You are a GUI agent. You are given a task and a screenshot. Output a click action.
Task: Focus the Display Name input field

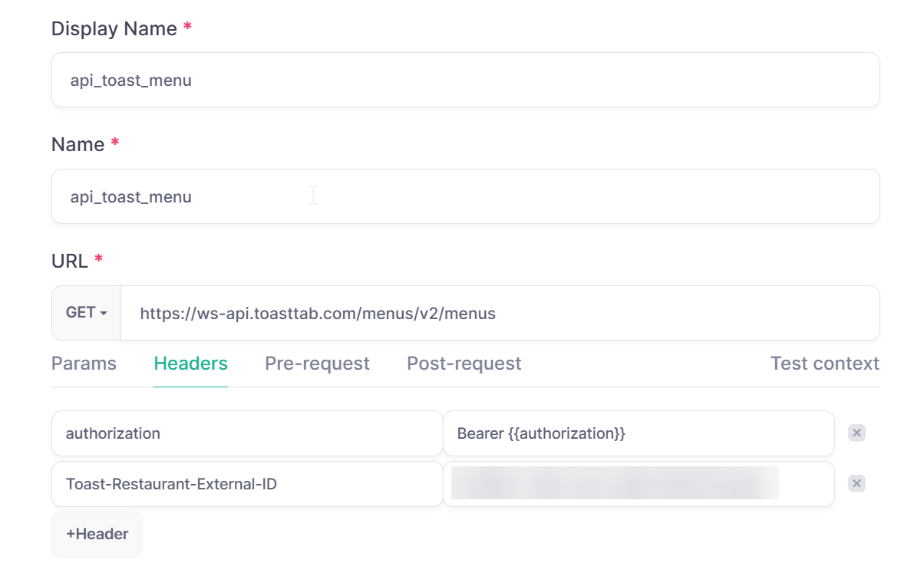tap(465, 80)
